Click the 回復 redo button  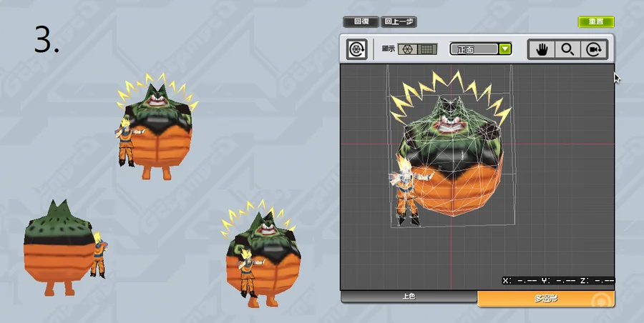click(361, 21)
